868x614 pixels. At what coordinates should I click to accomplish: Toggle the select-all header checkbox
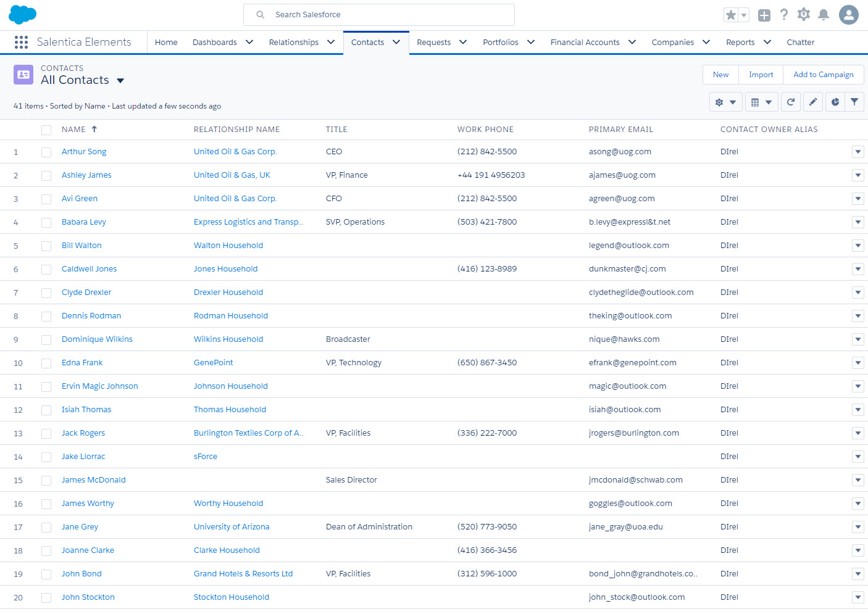pos(46,130)
